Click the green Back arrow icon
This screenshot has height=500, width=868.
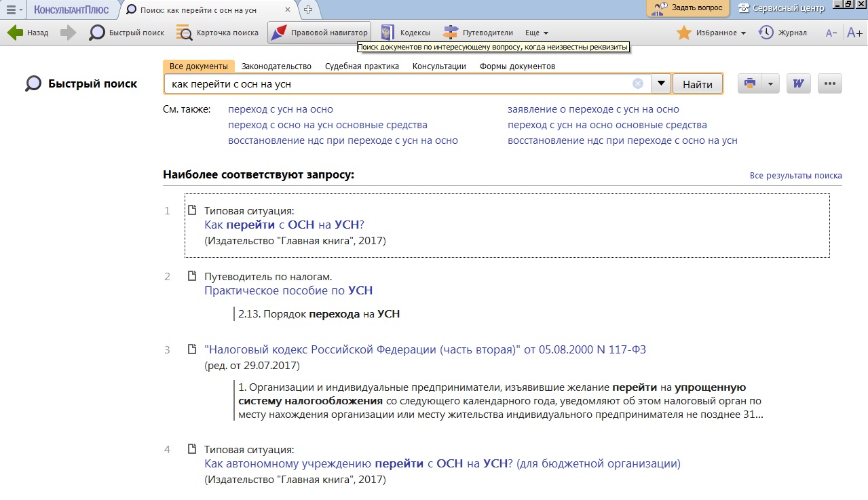point(15,33)
